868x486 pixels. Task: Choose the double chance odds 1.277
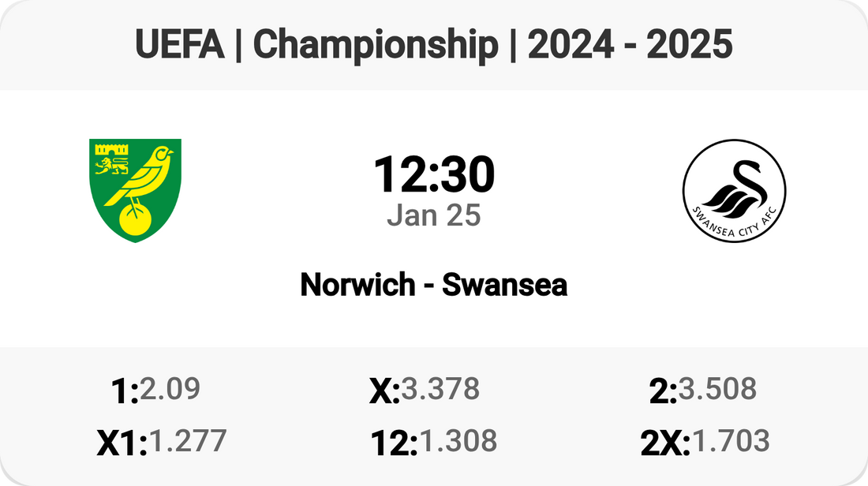188,441
